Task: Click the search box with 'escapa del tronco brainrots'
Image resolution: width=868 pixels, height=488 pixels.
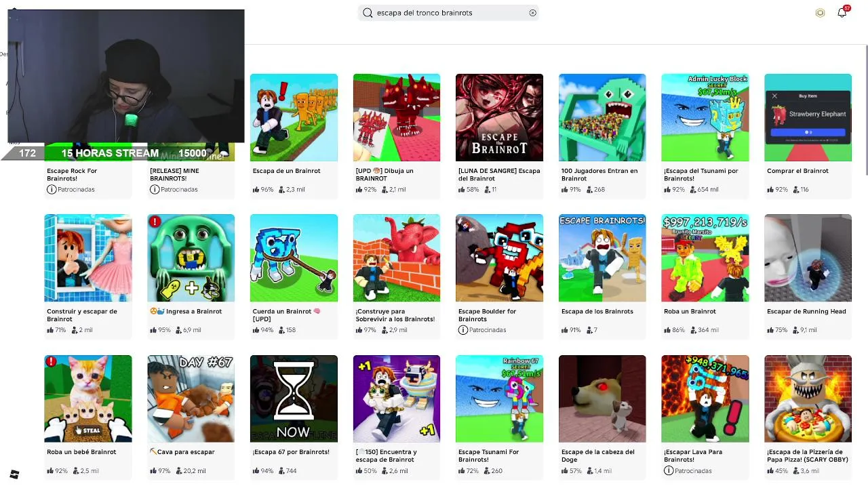Action: tap(448, 13)
